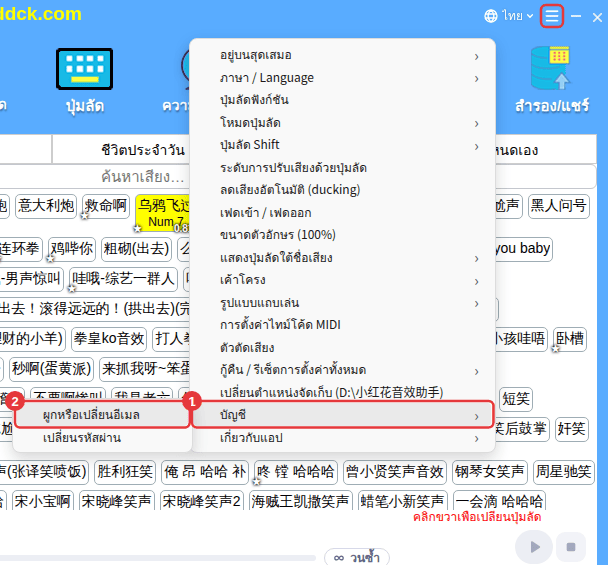The image size is (608, 565).
Task: Expand the โหมดปุ่มลัด submenu
Action: point(342,123)
